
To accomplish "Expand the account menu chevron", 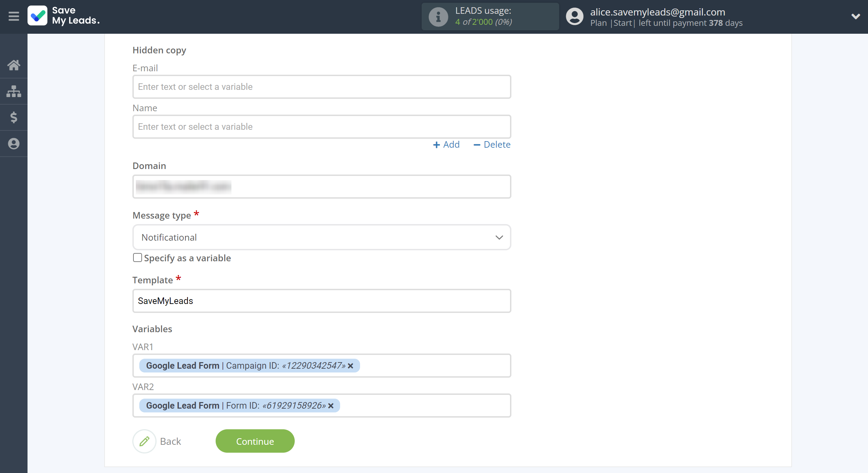I will click(x=856, y=16).
